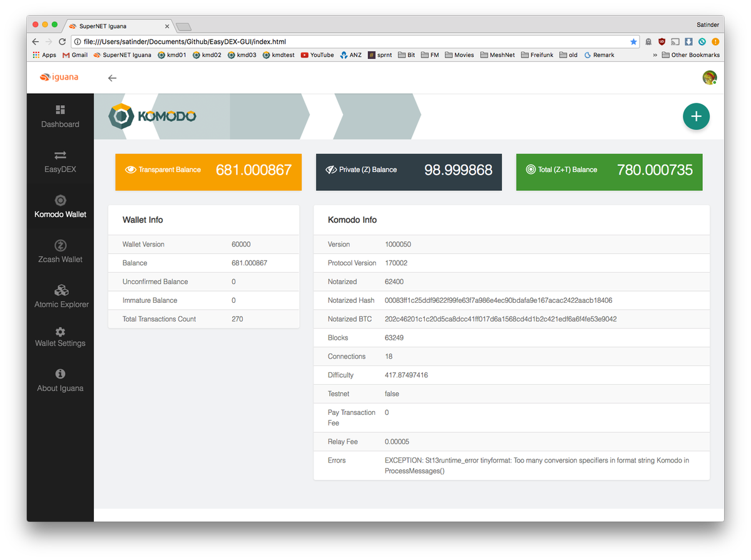Click the teal circular S extension icon
The image size is (751, 560).
point(702,42)
